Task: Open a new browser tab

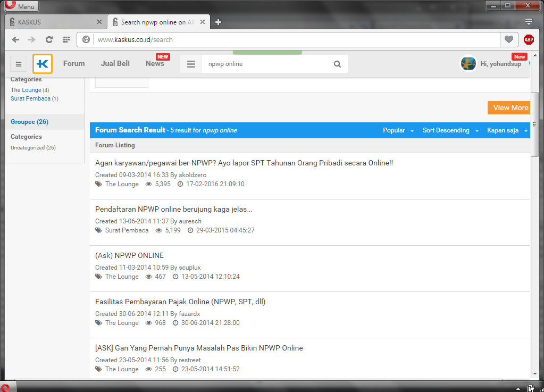Action: click(218, 22)
